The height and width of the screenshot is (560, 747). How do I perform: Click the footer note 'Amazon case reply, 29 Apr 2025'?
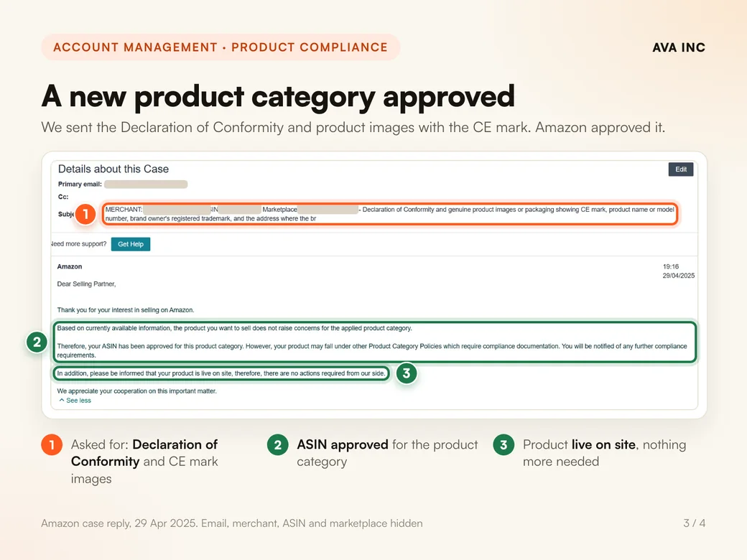click(231, 523)
